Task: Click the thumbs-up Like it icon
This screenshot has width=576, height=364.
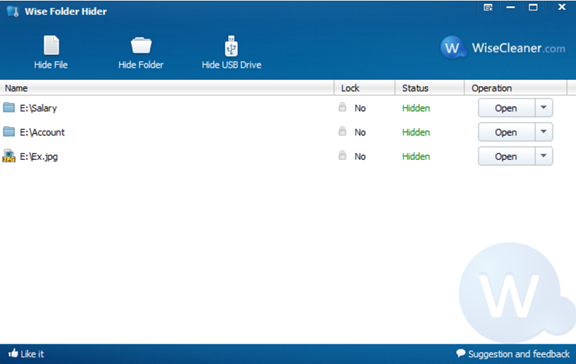Action: pyautogui.click(x=13, y=353)
